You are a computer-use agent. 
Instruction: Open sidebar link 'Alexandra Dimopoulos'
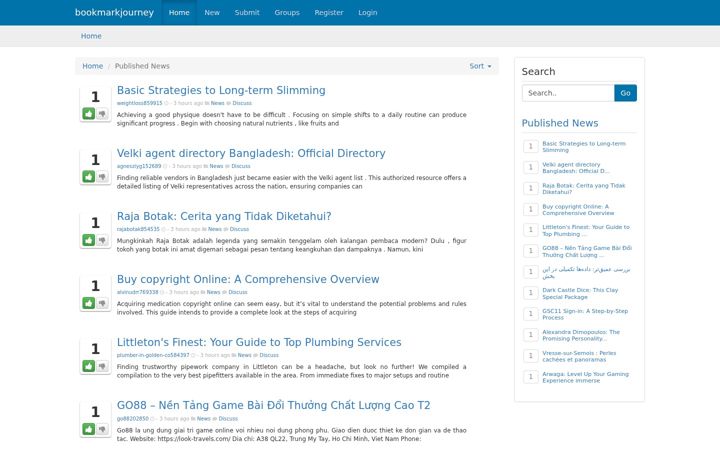coord(581,335)
